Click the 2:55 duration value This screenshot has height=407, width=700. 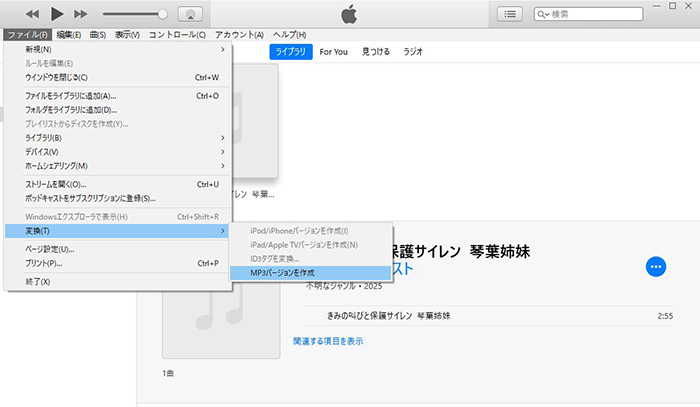click(665, 316)
